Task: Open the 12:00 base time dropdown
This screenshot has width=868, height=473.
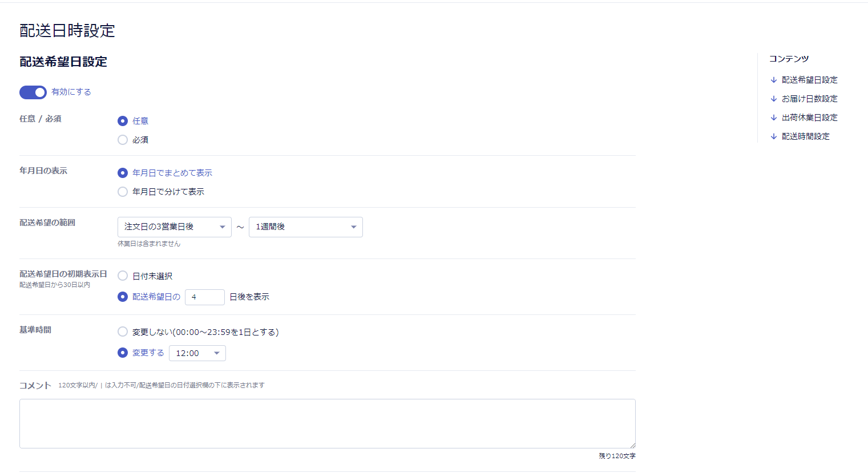Action: (197, 353)
